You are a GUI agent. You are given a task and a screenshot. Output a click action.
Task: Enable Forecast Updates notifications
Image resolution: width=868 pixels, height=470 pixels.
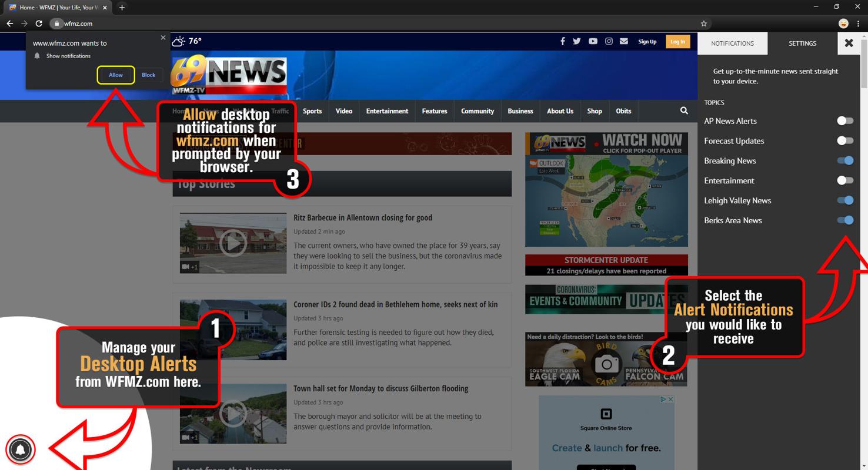(845, 140)
